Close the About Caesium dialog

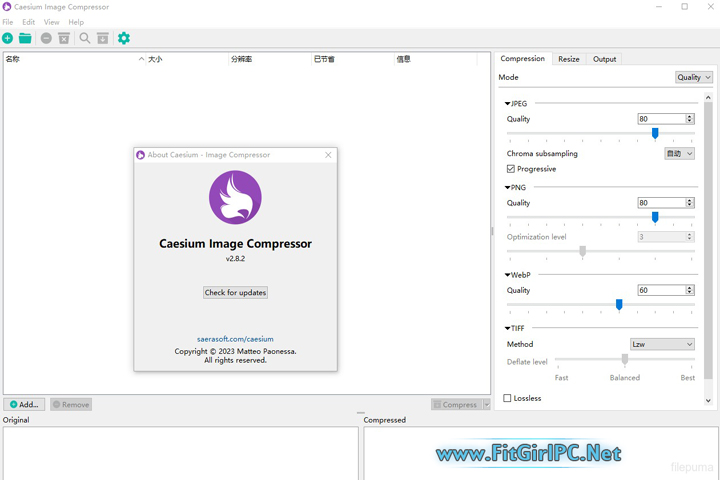tap(328, 155)
